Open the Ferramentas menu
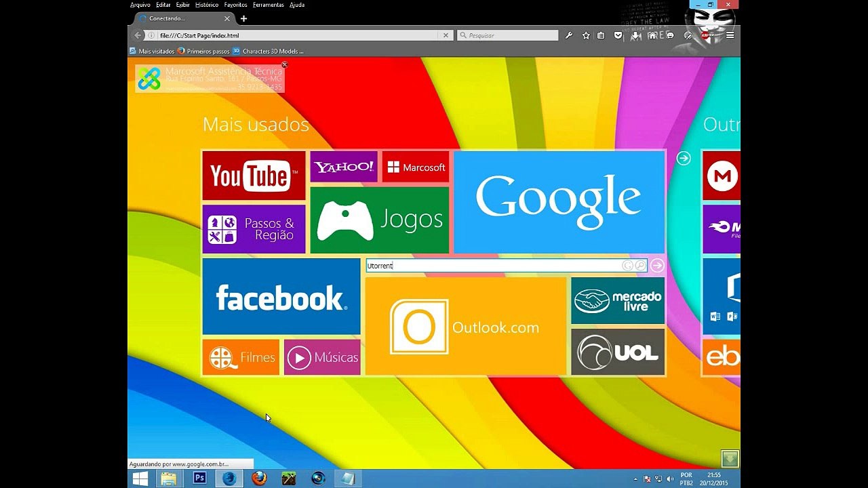Screen dimensions: 868x488 click(269, 5)
